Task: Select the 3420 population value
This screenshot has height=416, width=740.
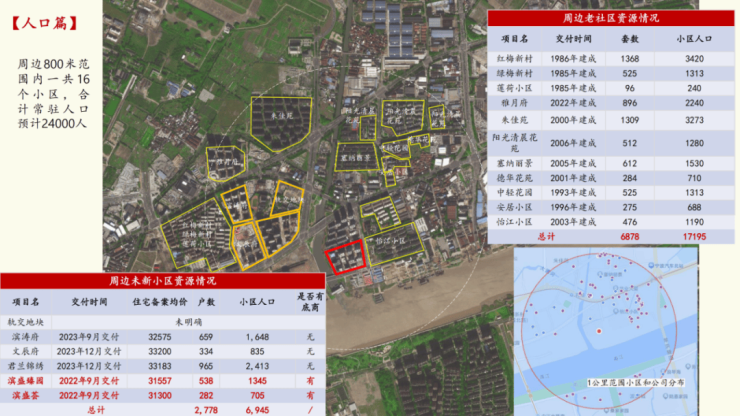Action: pyautogui.click(x=694, y=59)
